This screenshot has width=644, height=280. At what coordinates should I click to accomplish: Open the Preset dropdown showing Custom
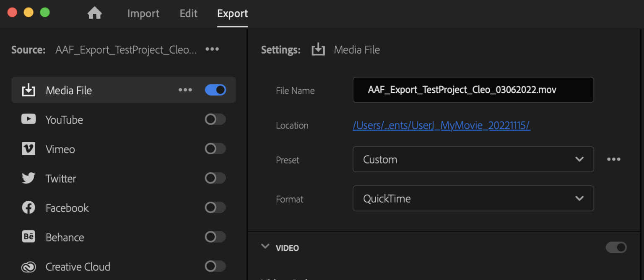pyautogui.click(x=473, y=159)
